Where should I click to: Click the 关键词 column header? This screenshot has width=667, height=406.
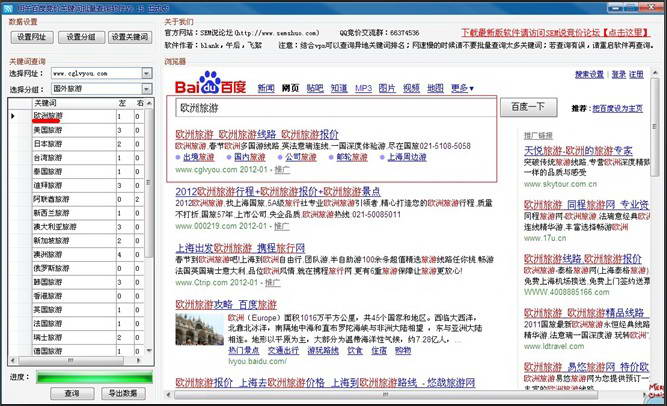(x=74, y=103)
